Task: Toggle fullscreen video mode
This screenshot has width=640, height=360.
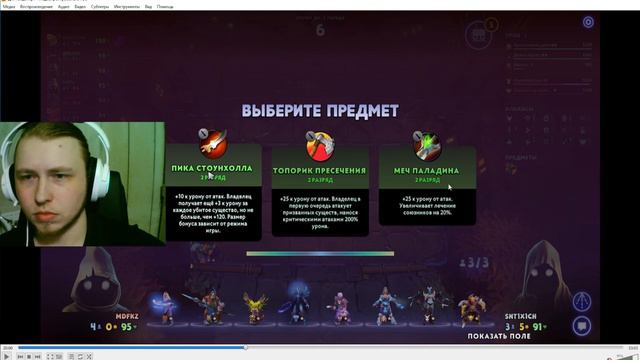Action: click(50, 356)
